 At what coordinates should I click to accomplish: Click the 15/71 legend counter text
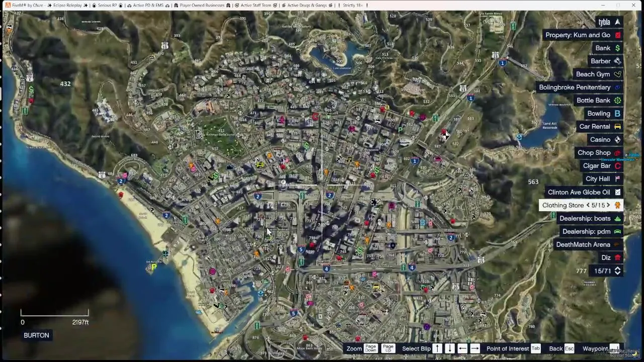(602, 271)
